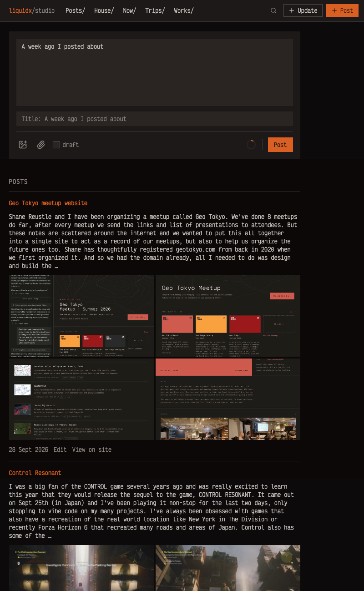364x591 pixels.
Task: Toggle the draft checkbox
Action: coord(56,145)
